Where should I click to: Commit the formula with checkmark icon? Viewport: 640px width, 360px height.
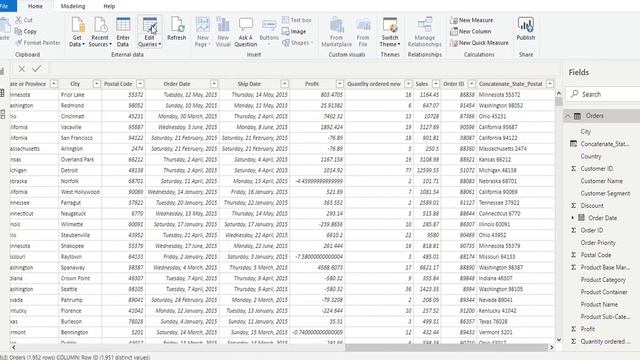click(x=37, y=69)
